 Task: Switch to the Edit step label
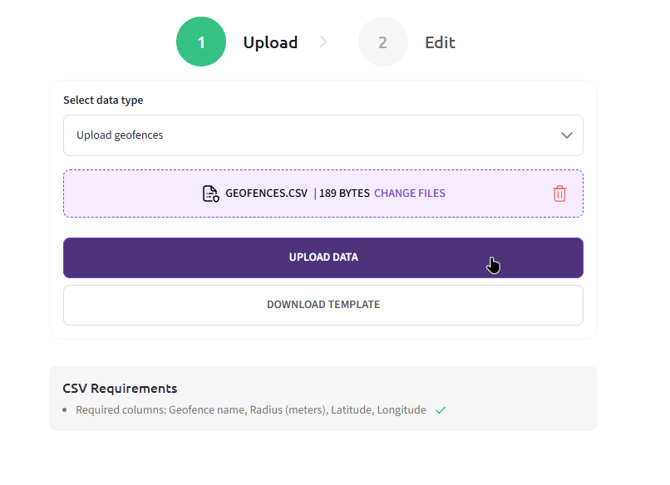pyautogui.click(x=439, y=42)
